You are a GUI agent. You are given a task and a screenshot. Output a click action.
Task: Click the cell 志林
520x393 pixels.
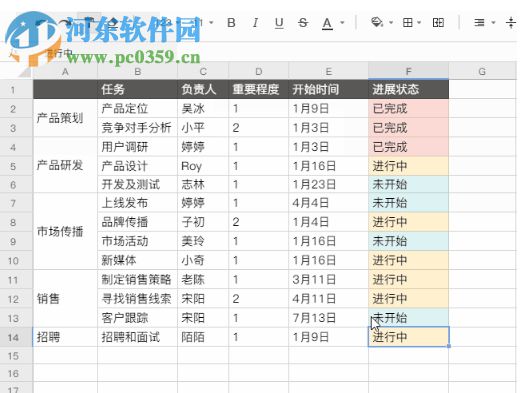tap(203, 184)
